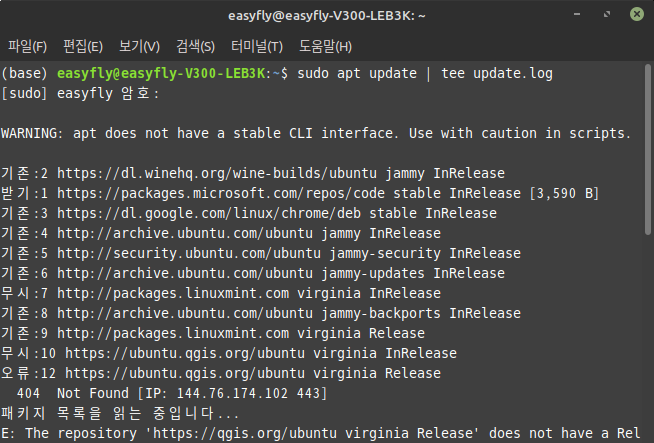Click the archive.ubuntu.com jammy-backports line

tap(261, 313)
